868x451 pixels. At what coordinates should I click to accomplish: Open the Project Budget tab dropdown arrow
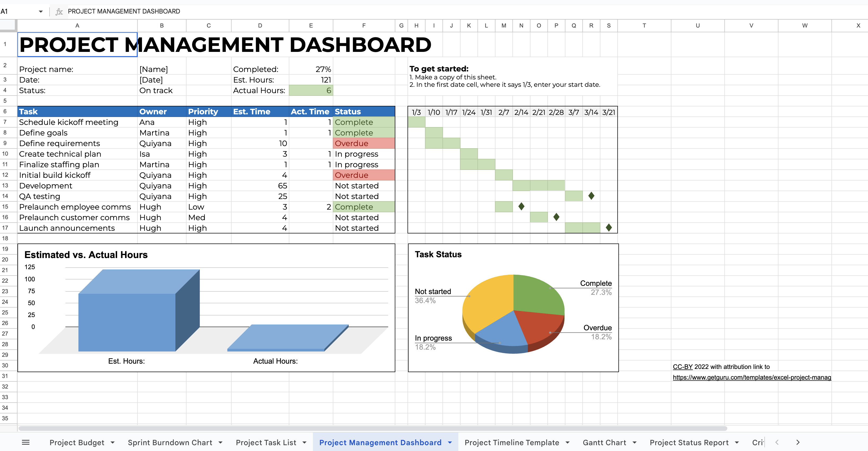tap(113, 443)
